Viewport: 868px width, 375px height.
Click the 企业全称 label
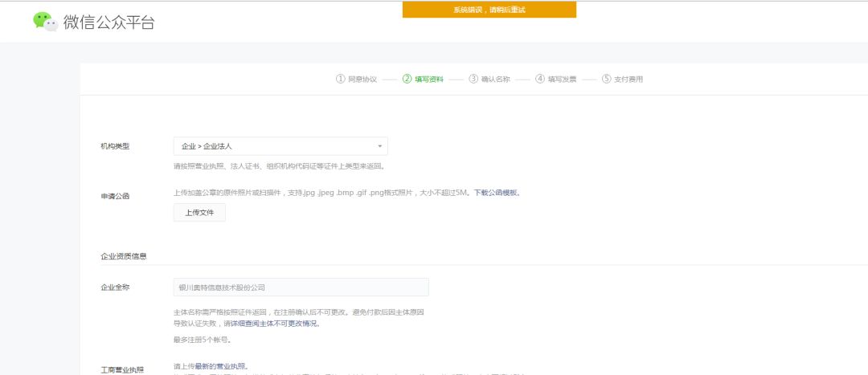(115, 287)
